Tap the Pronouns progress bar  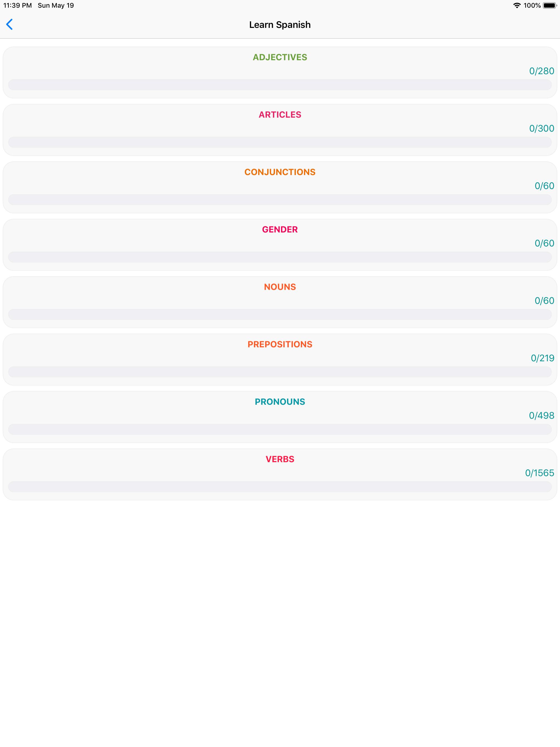[x=280, y=430]
